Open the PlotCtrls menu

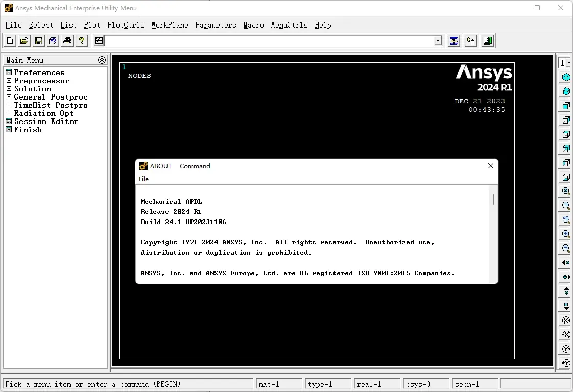pyautogui.click(x=126, y=25)
